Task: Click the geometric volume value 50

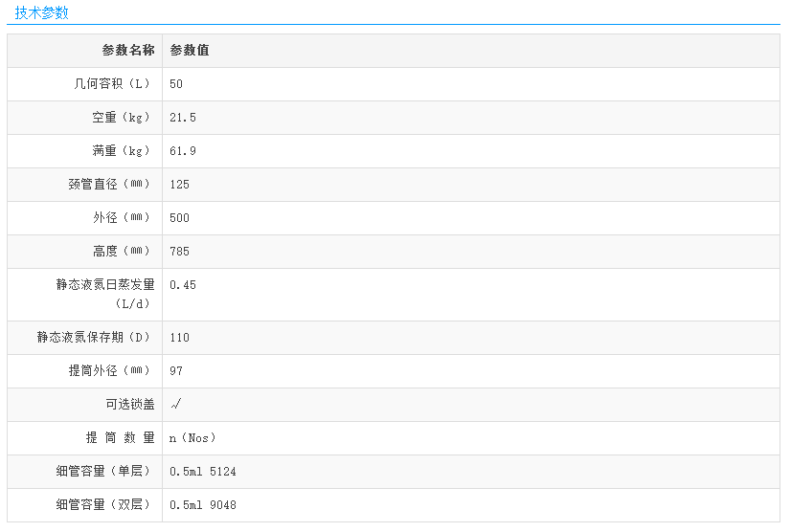Action: [176, 84]
